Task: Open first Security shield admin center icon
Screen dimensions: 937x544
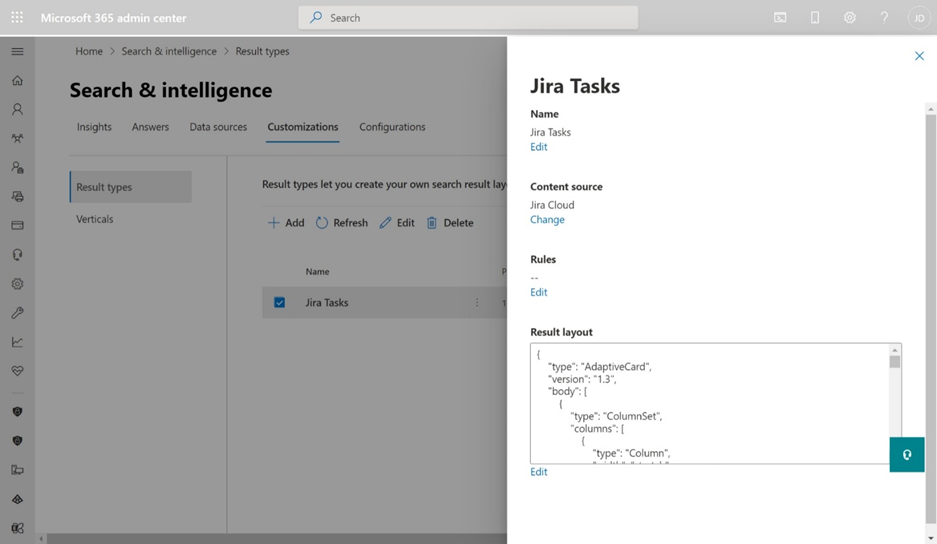Action: [x=17, y=411]
